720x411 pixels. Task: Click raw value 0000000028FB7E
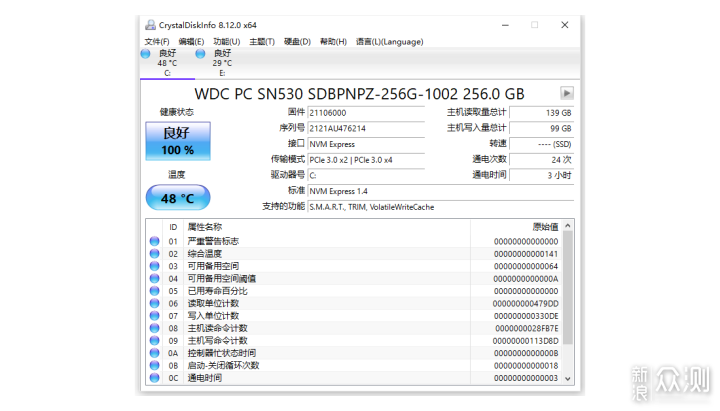click(x=527, y=328)
